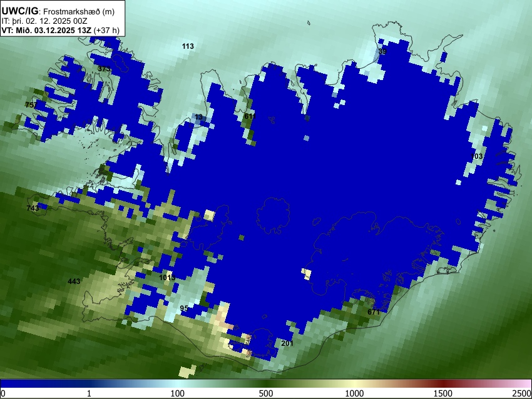Screen dimensions: 532x399
Task: Click the map value 743
Action: click(x=33, y=208)
